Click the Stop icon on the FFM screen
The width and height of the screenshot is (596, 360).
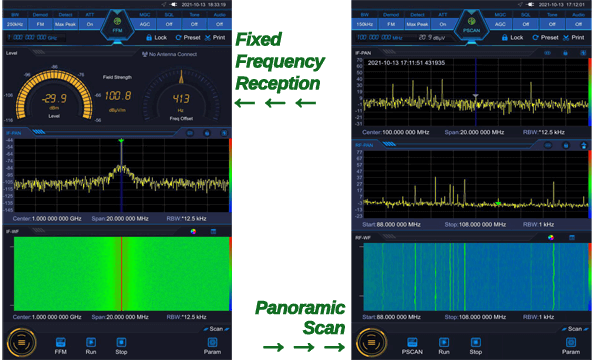coord(121,346)
